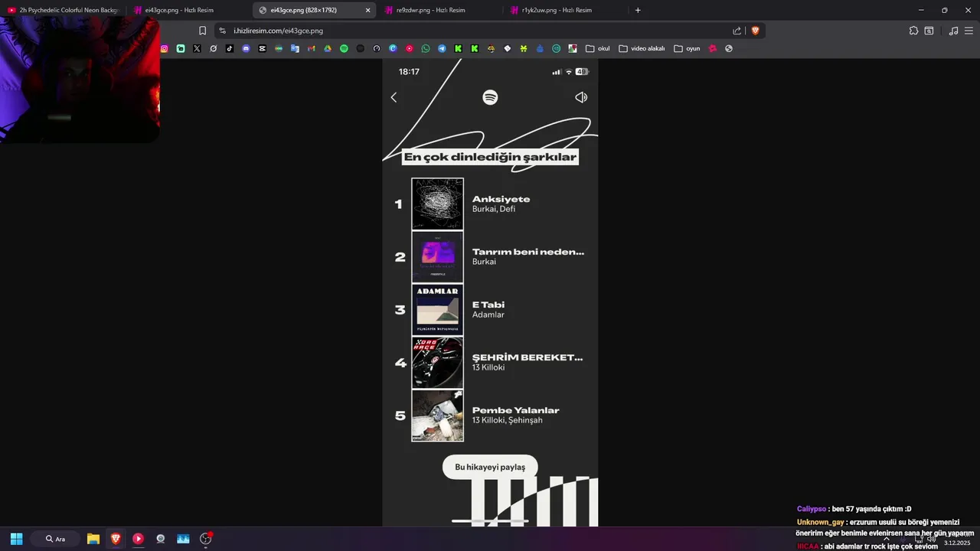Screen dimensions: 980x551
Task: Click the Spotify logo in the image
Action: tap(490, 97)
